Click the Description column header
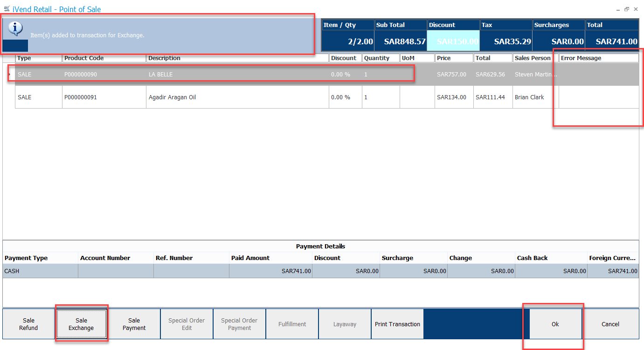Image resolution: width=644 pixels, height=350 pixels. click(238, 58)
